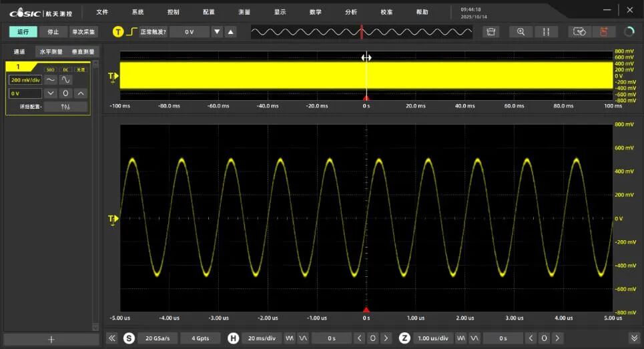Collapse left panel with double-chevron left

(x=111, y=338)
